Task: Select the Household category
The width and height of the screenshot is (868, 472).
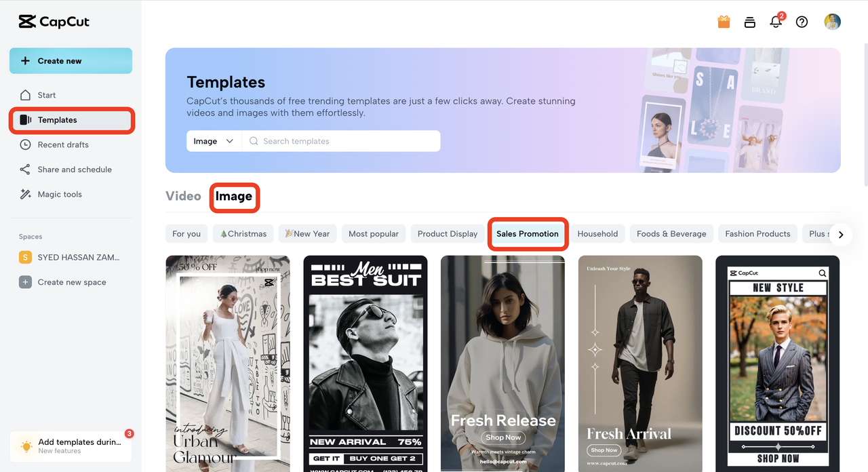Action: [597, 234]
